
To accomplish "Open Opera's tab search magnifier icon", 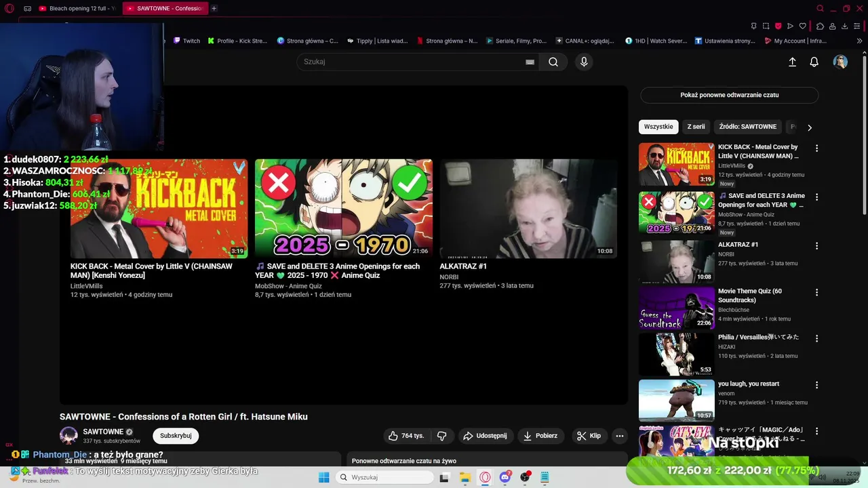I will pos(820,9).
